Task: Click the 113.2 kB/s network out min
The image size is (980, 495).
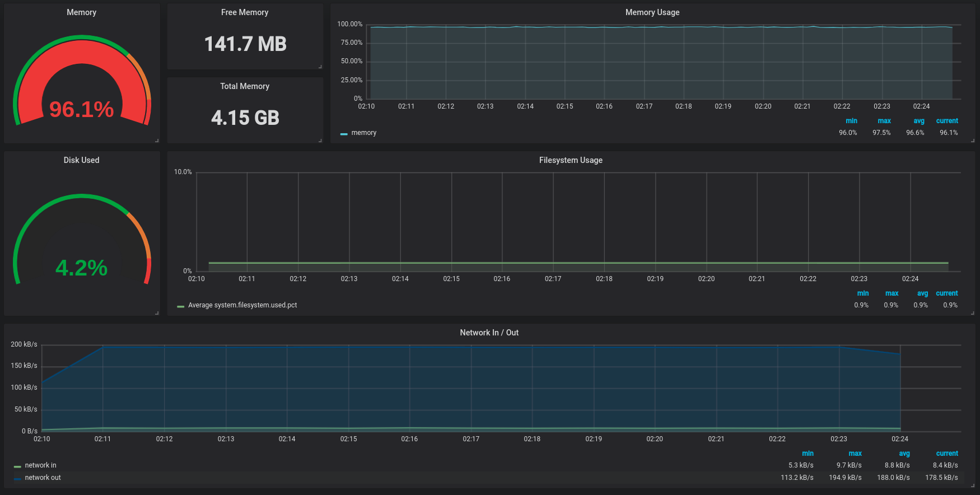Action: 797,478
